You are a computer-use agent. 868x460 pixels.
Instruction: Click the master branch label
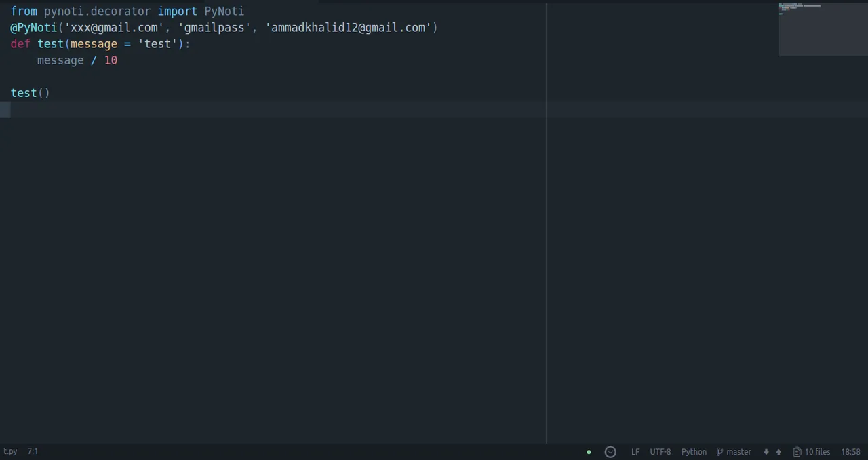coord(738,452)
